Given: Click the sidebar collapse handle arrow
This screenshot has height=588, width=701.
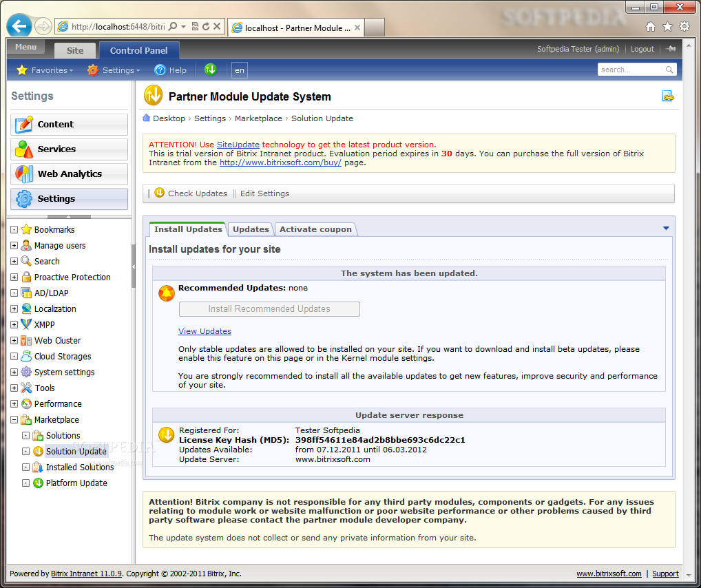Looking at the screenshot, I should tap(133, 266).
